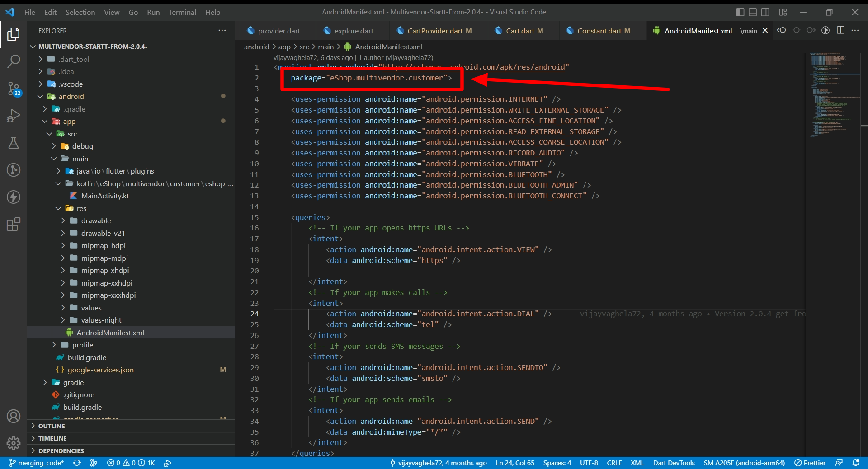Switch to the CartProvider.dart tab
Screen dimensions: 868x469
(x=434, y=31)
